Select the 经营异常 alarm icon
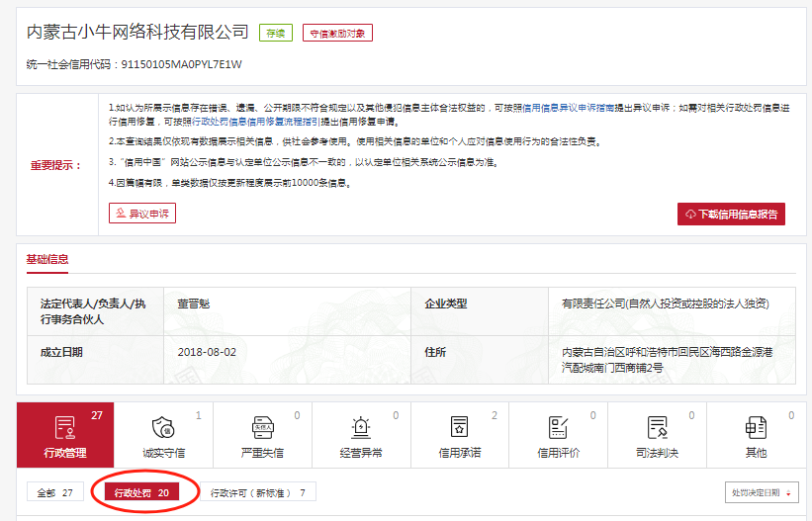The height and width of the screenshot is (521, 812). click(x=361, y=428)
